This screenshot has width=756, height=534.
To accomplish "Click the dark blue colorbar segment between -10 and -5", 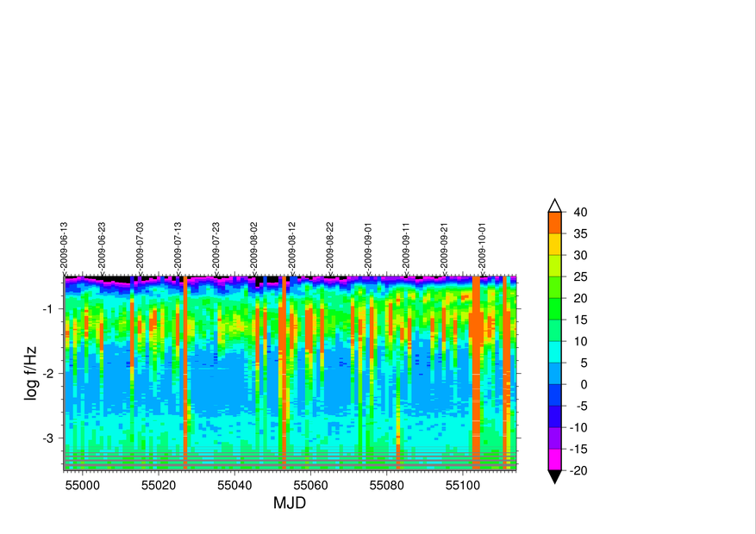I will (x=555, y=417).
